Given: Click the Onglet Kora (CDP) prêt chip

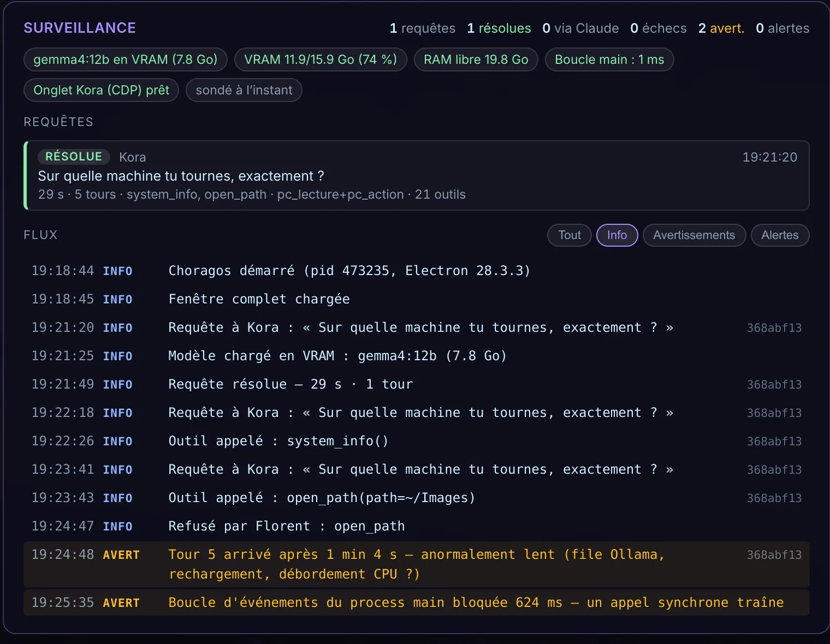Looking at the screenshot, I should (x=102, y=90).
